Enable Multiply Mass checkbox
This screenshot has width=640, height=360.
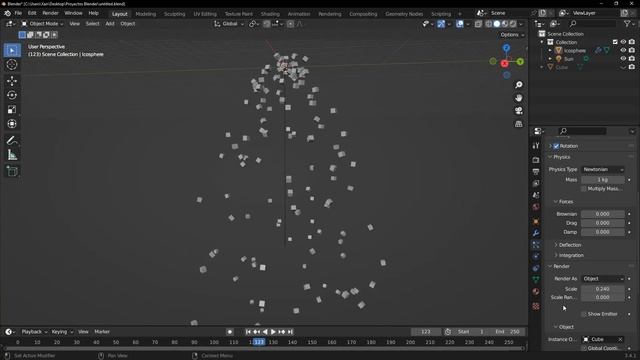(584, 189)
